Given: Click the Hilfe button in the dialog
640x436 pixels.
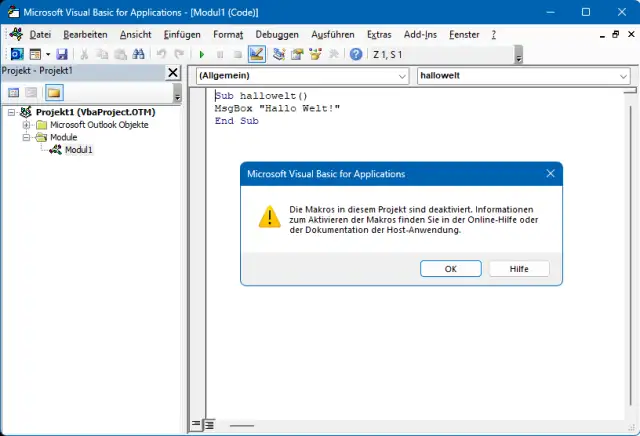Looking at the screenshot, I should point(518,269).
